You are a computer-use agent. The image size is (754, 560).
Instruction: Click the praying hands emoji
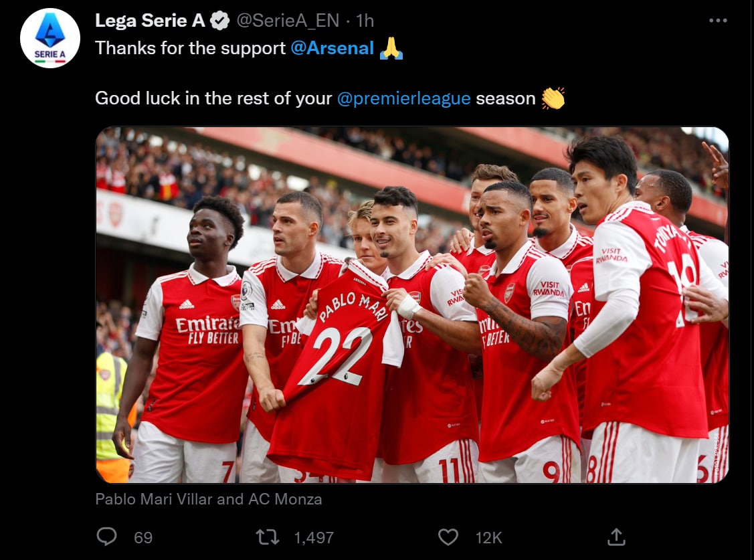(x=391, y=48)
